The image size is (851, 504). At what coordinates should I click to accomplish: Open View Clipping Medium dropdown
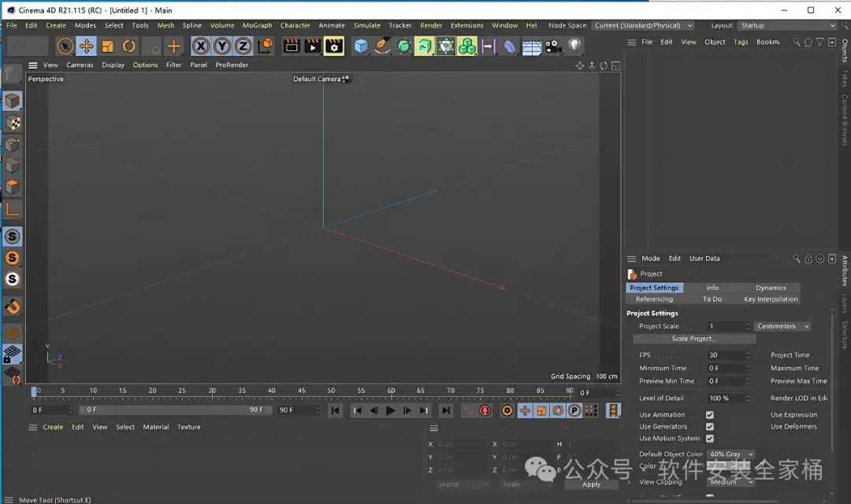[731, 482]
